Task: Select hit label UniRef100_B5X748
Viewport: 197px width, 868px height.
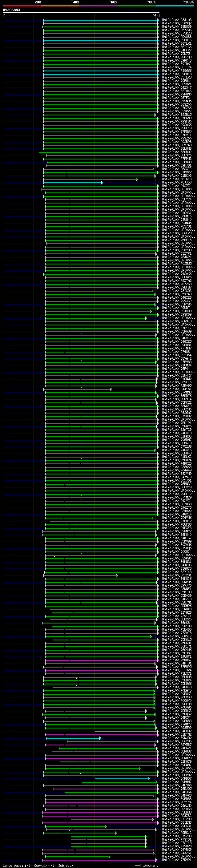Action: click(x=177, y=294)
